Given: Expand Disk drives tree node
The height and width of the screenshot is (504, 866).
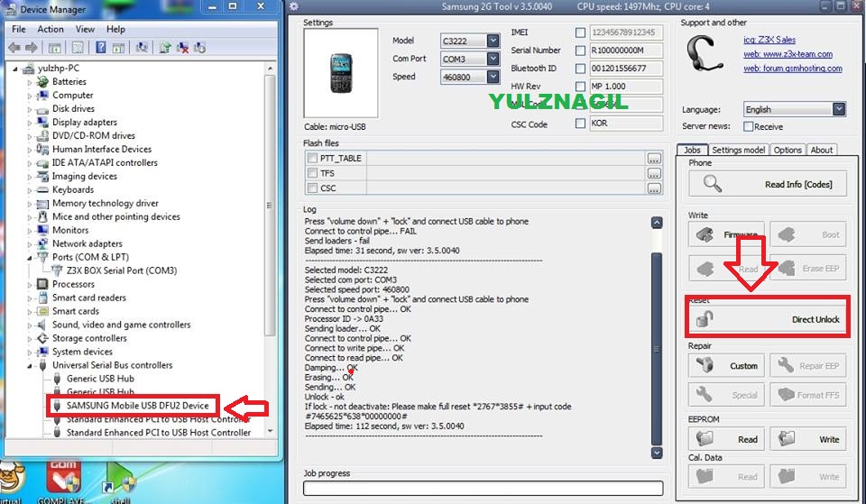Looking at the screenshot, I should [x=30, y=109].
